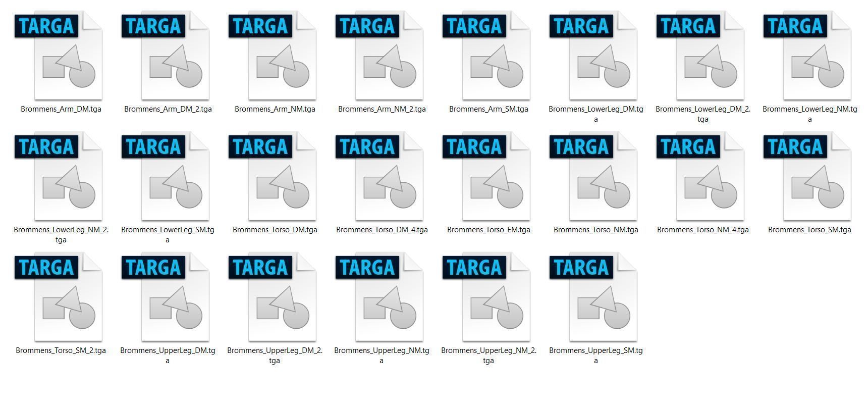Click the Brommens_UpperLeg_NM.tga TARGA icon

pos(379,297)
